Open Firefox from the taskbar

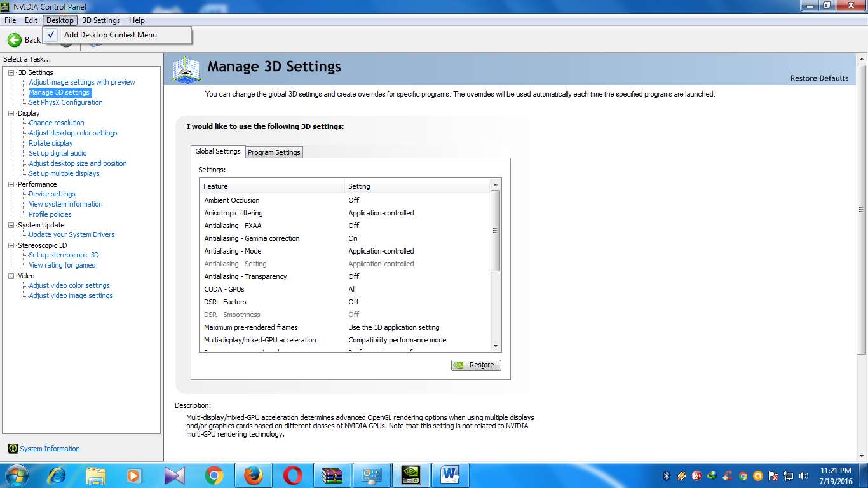[253, 475]
